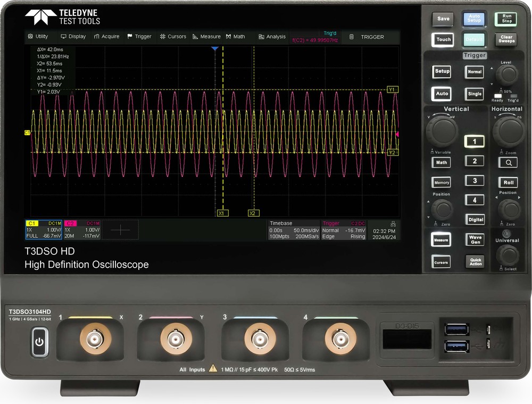This screenshot has width=532, height=404.
Task: Click the Y2 cursor marker
Action: point(393,152)
